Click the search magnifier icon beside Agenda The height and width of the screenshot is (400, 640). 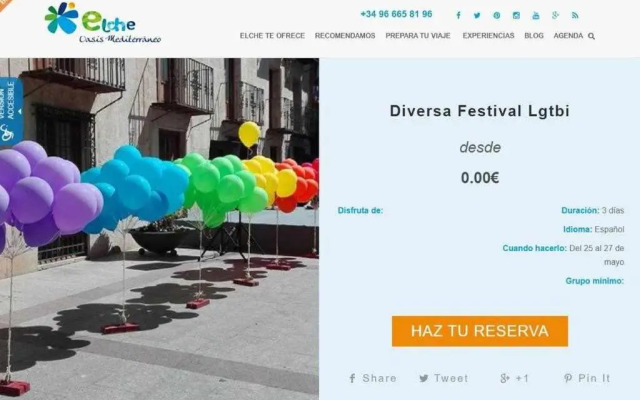(x=591, y=36)
